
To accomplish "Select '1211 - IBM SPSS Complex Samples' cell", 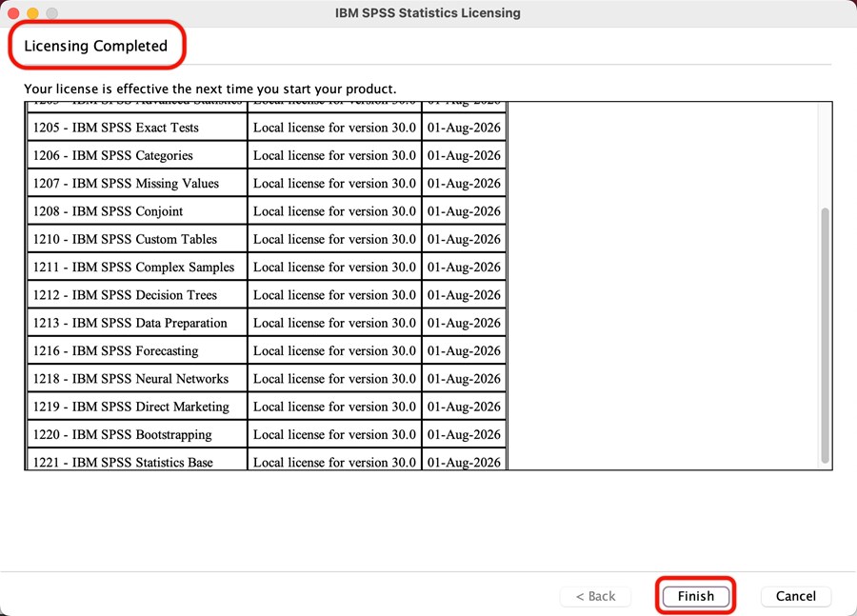I will click(x=137, y=267).
